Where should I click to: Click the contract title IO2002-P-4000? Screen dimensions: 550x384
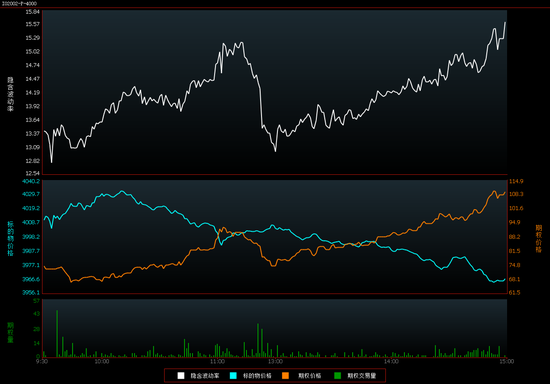pyautogui.click(x=19, y=4)
